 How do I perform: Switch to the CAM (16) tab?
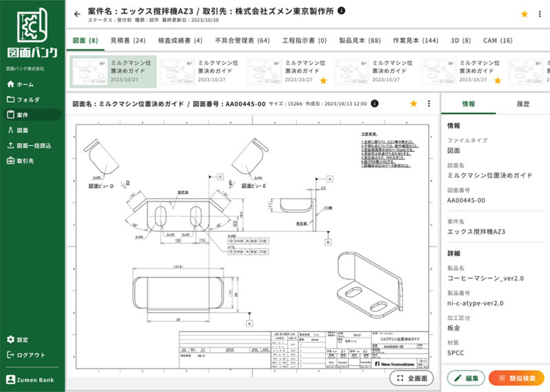point(498,41)
